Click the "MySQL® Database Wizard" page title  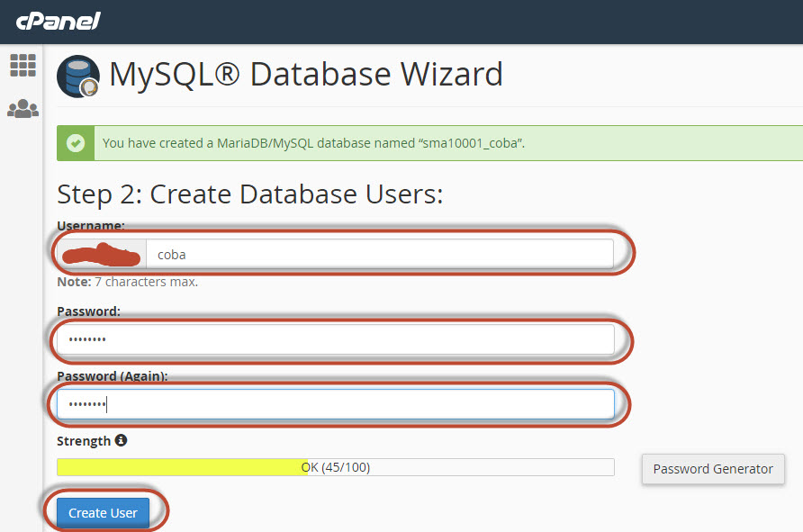306,75
